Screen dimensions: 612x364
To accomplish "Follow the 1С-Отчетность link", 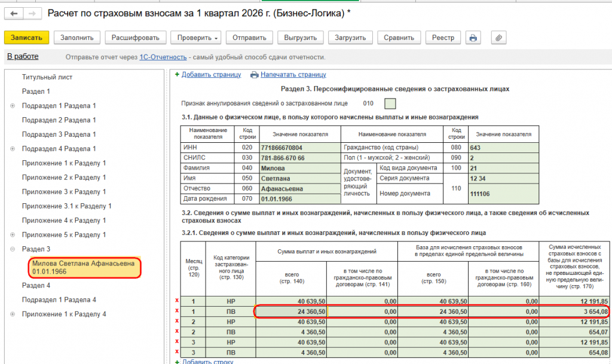I will click(x=163, y=57).
